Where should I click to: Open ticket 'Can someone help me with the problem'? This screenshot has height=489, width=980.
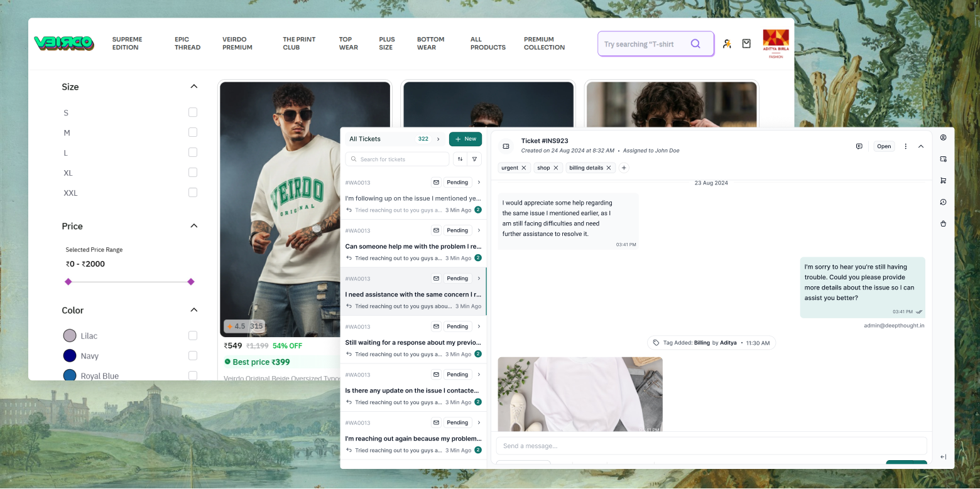click(413, 244)
